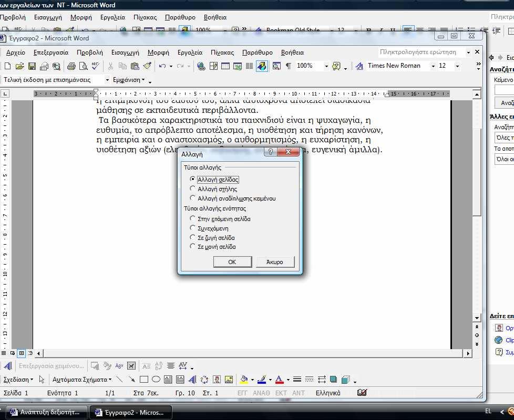Click the Insert Clip Art icon
The width and height of the screenshot is (514, 420).
[x=217, y=380]
